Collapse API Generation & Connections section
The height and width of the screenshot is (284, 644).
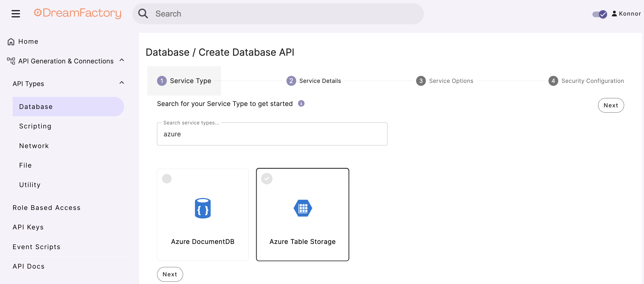click(122, 60)
